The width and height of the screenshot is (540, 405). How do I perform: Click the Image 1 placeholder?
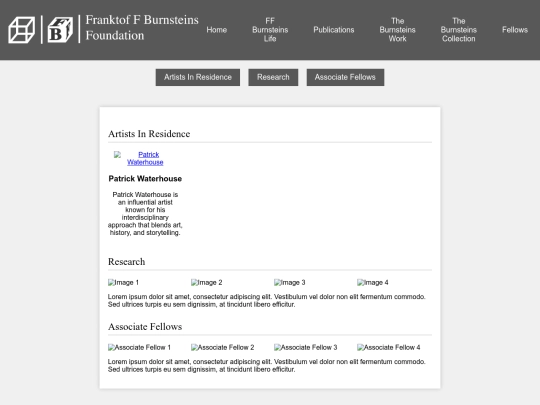123,283
